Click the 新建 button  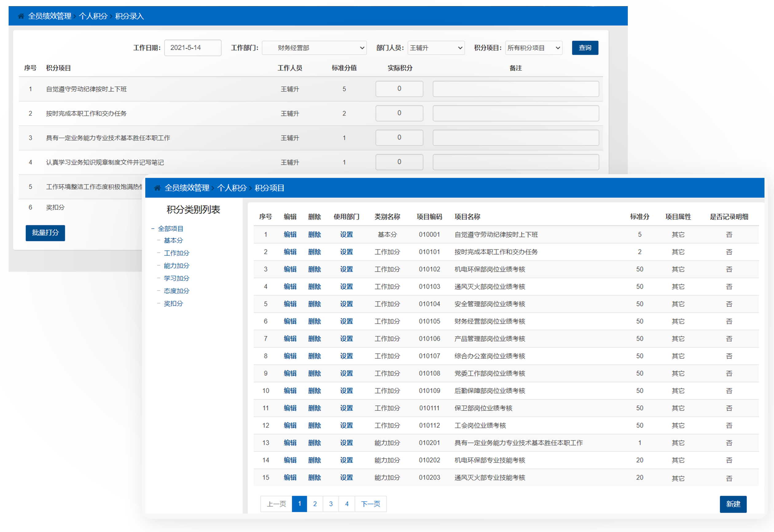point(733,504)
